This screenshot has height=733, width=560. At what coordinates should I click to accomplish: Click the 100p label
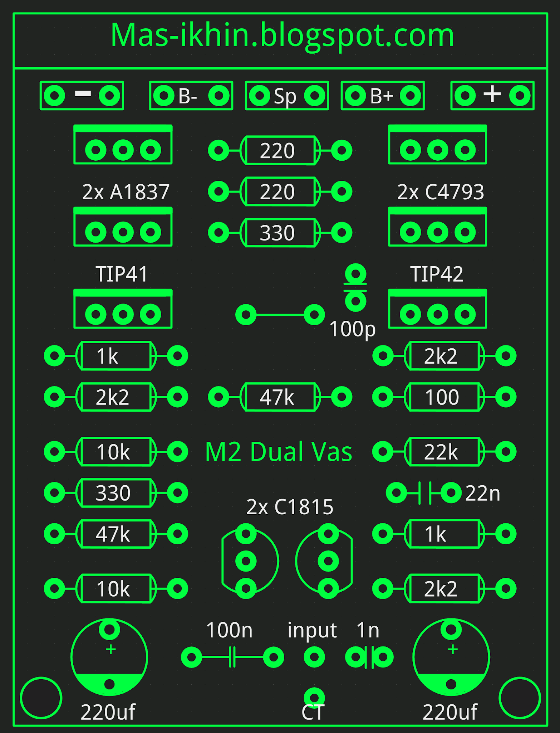pyautogui.click(x=352, y=329)
